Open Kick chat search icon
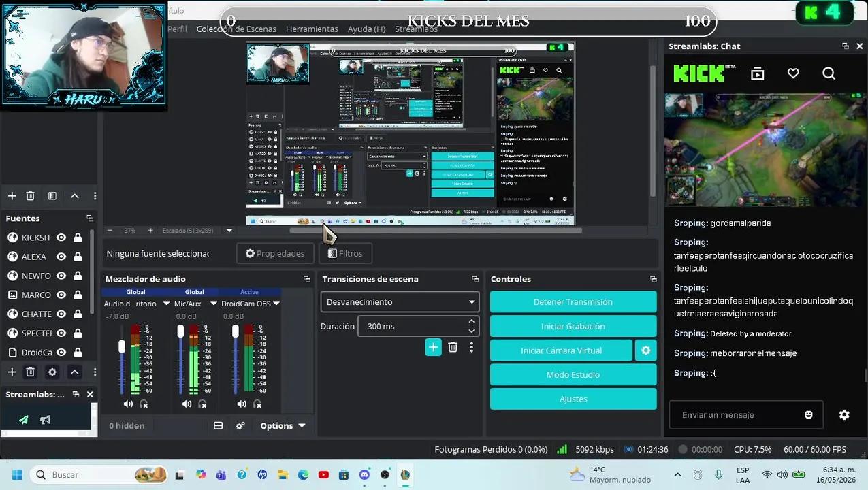 [x=829, y=73]
